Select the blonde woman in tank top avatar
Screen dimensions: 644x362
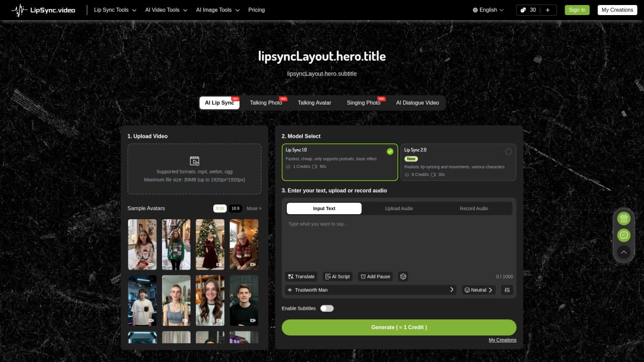[176, 300]
